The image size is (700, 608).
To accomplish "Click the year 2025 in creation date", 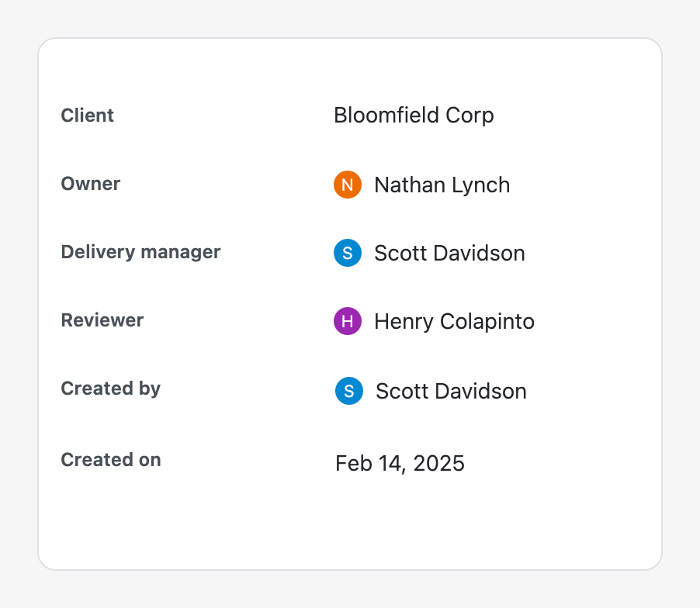I will point(438,464).
